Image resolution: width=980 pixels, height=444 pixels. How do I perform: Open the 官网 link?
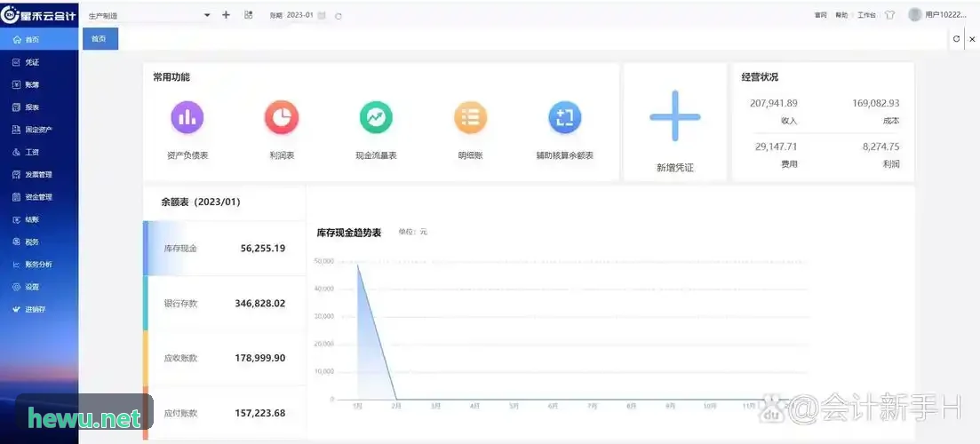point(821,16)
